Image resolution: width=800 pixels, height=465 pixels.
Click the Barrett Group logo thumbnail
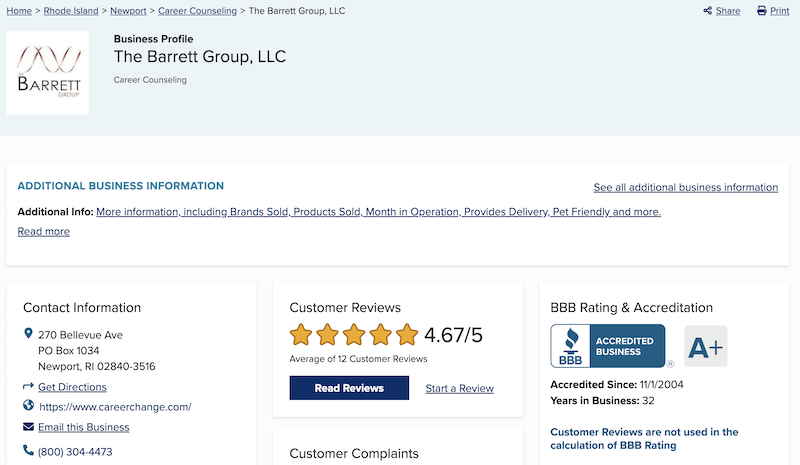(x=48, y=72)
